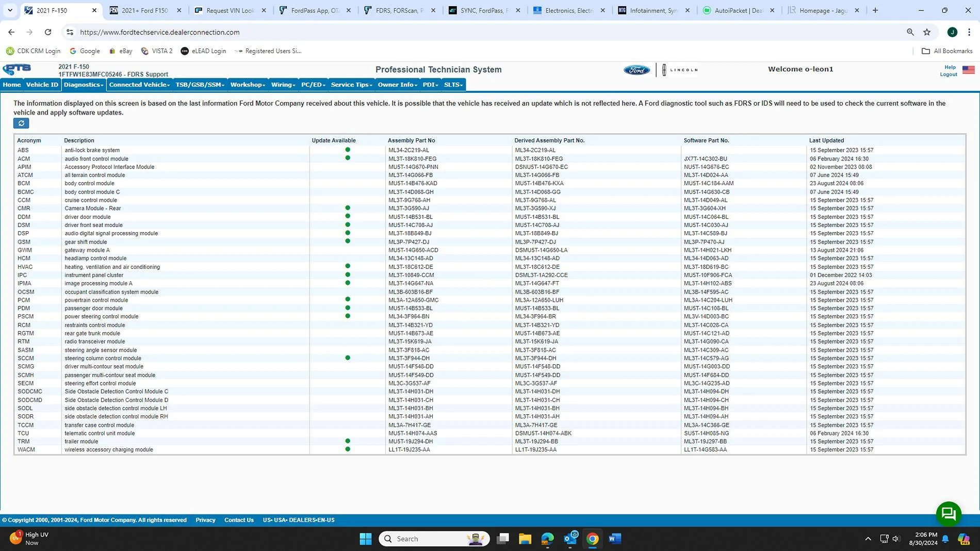Expand the Workshop dropdown
The width and height of the screenshot is (980, 551).
point(247,85)
